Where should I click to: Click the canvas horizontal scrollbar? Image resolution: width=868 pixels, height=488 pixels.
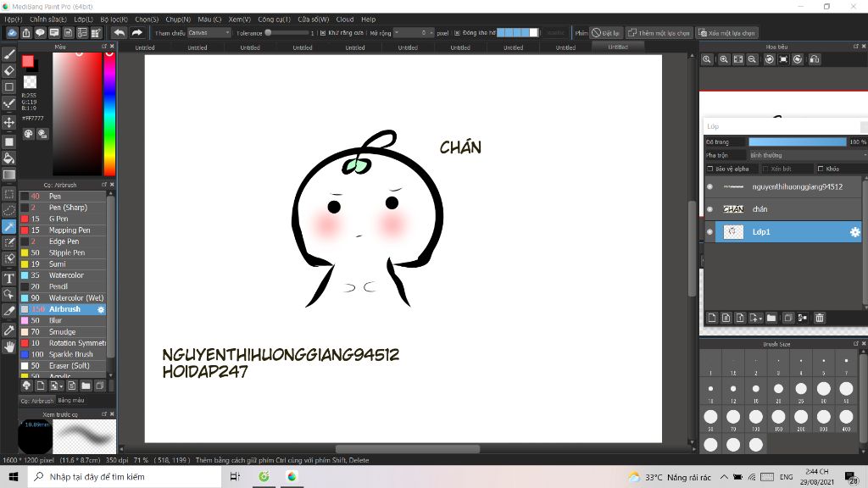point(406,449)
